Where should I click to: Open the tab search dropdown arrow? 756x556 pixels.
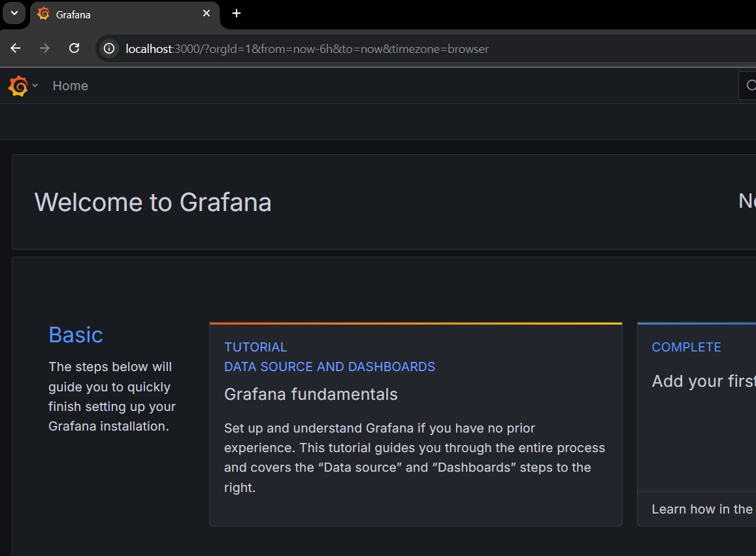(14, 14)
